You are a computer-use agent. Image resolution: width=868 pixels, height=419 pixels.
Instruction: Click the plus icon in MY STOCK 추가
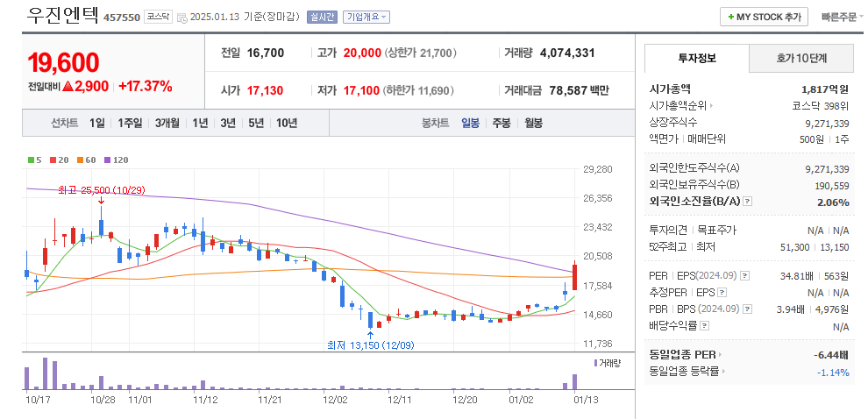point(730,18)
